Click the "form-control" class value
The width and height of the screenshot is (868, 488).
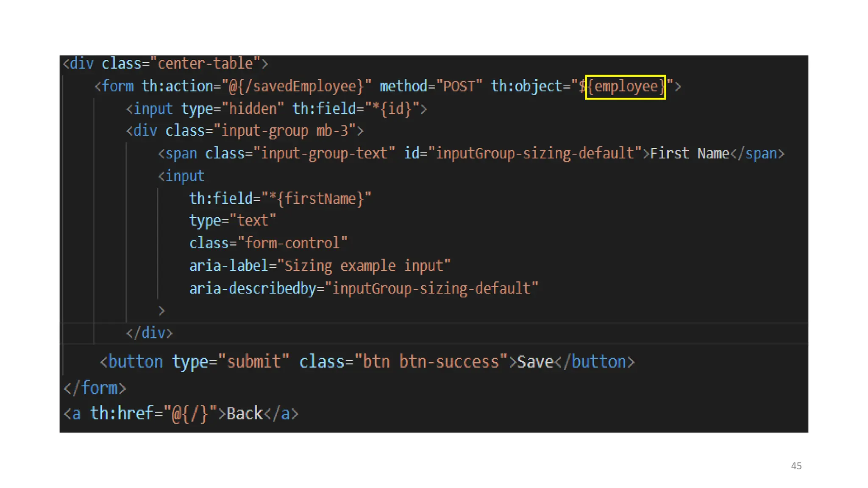292,243
